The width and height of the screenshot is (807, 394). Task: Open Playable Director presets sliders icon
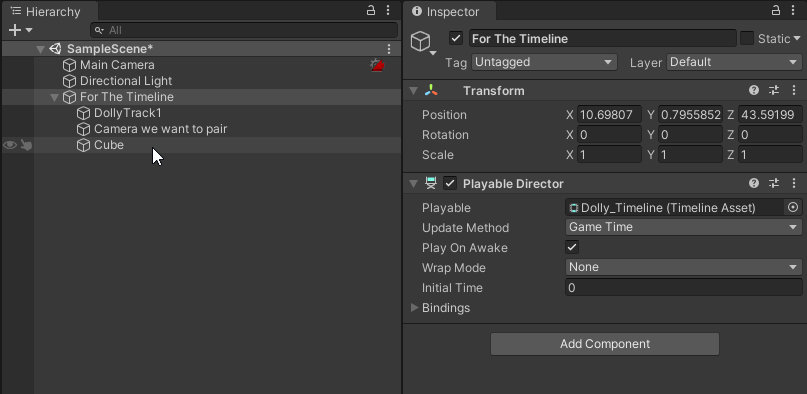pos(774,183)
